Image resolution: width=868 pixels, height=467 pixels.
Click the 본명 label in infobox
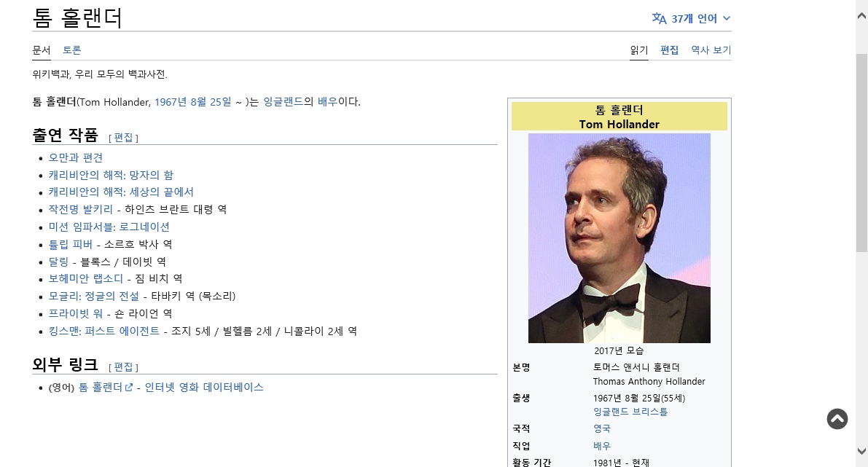tap(522, 367)
